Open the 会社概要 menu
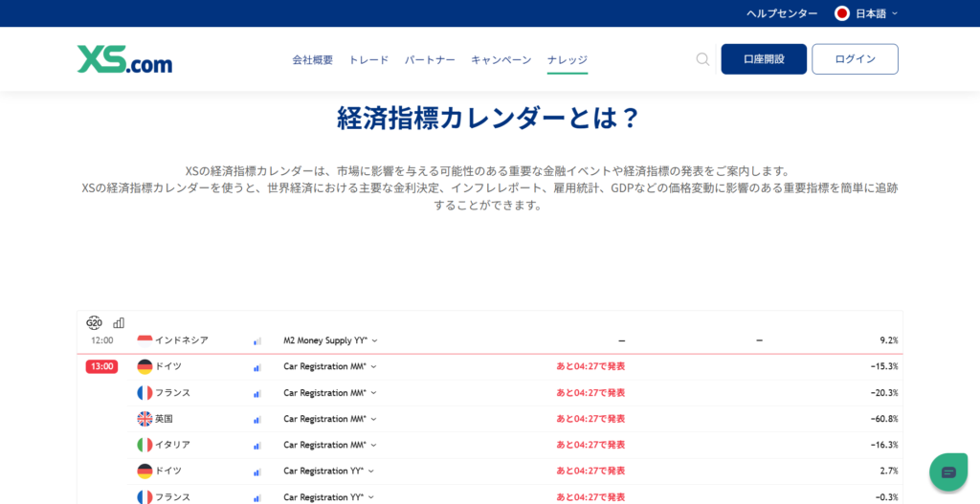 (313, 60)
